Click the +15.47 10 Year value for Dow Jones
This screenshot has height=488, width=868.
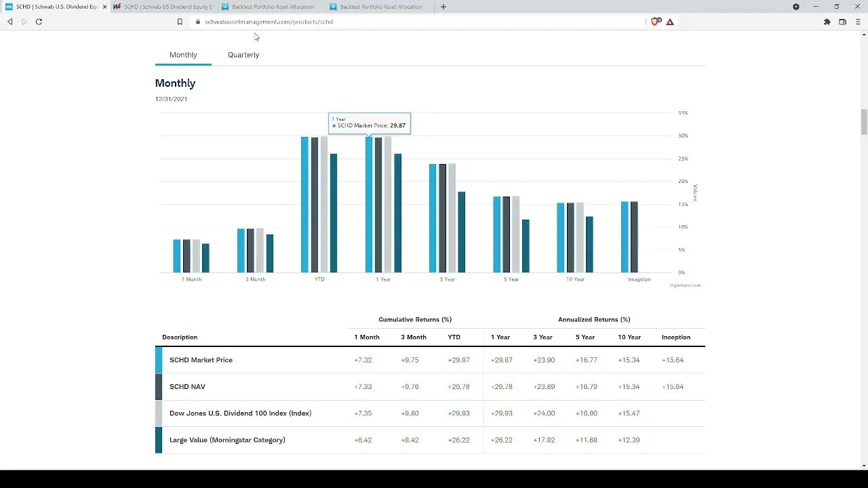[629, 413]
